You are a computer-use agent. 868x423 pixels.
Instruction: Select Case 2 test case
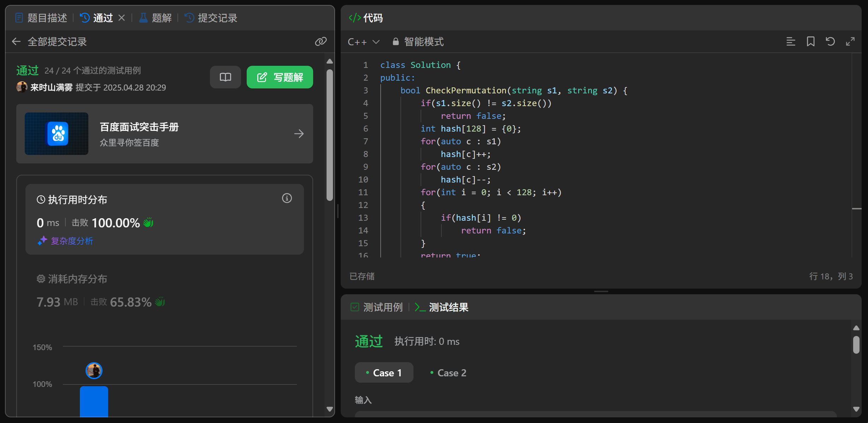coord(448,373)
